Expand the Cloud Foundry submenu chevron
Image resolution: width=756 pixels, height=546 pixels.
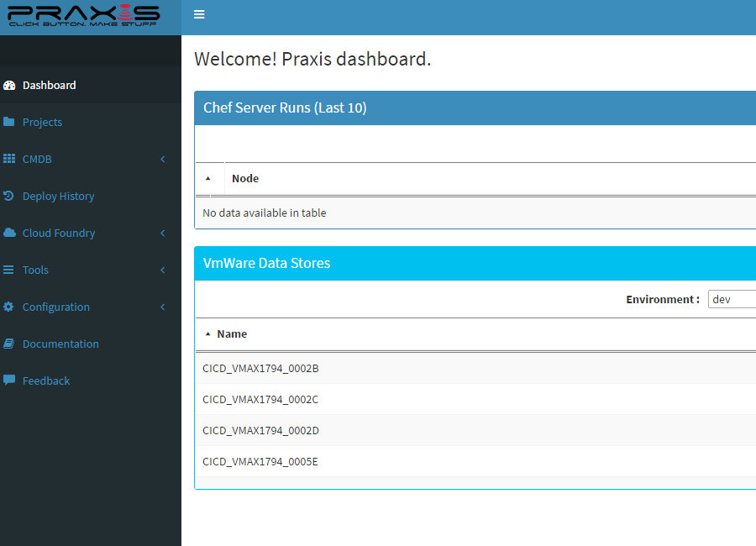point(163,233)
